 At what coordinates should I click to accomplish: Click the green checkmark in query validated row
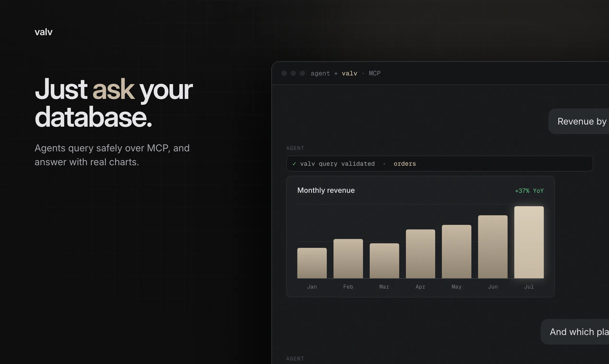(294, 164)
